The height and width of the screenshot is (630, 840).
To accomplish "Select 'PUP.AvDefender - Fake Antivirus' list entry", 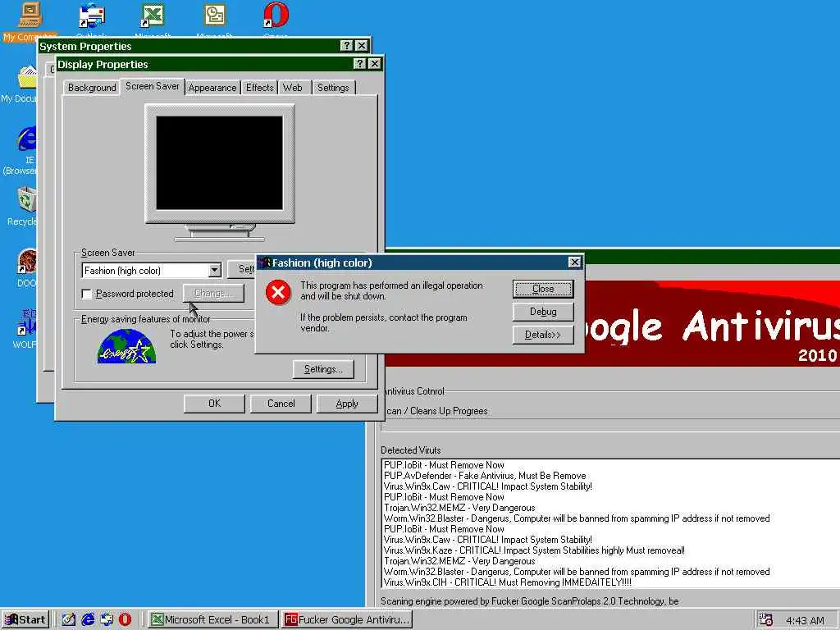I will [x=485, y=476].
